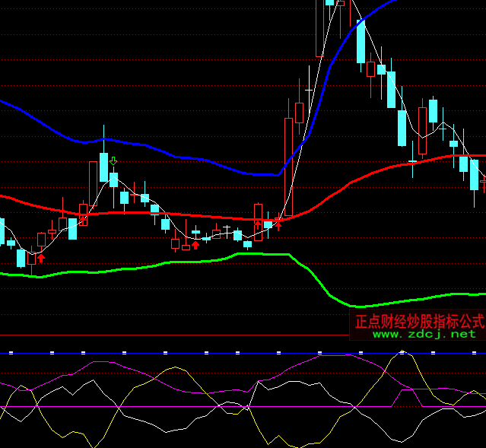Open the www.zdcj.net watermark link
This screenshot has width=486, height=448.
point(423,334)
